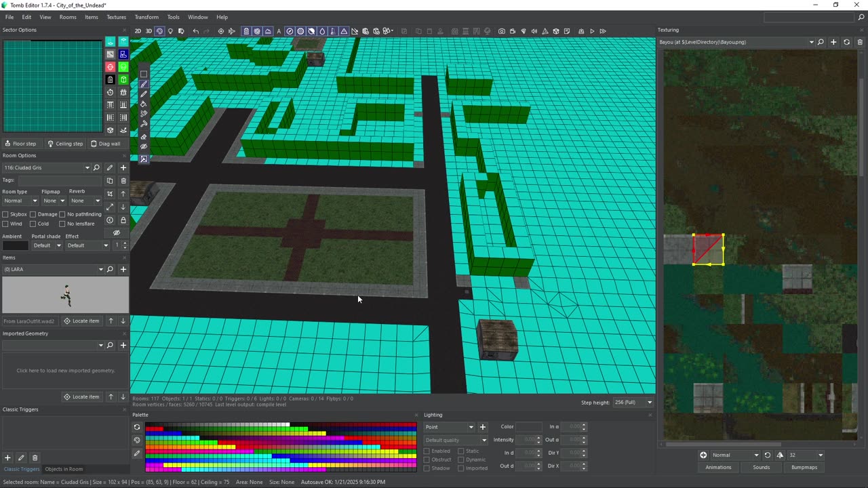868x488 pixels.
Task: Open the File menu
Action: click(9, 17)
